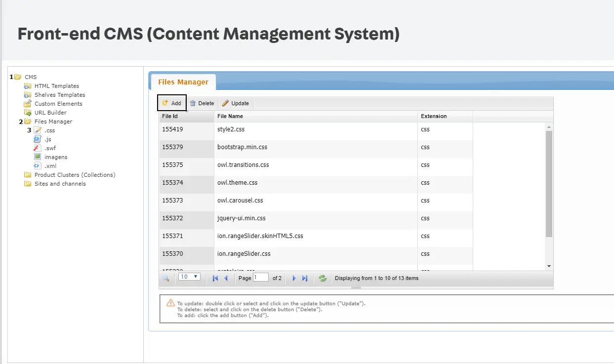The width and height of the screenshot is (614, 364).
Task: Click the Add button
Action: pyautogui.click(x=172, y=103)
